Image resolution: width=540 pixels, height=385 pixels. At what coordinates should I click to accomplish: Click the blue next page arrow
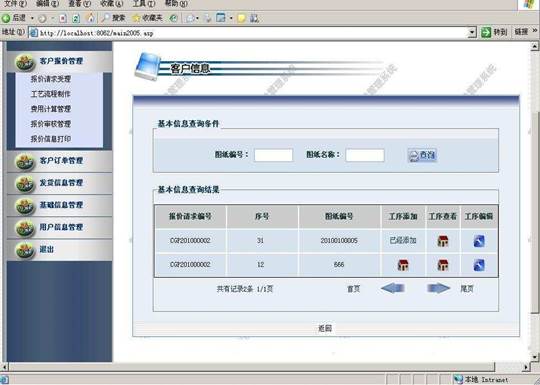[438, 288]
